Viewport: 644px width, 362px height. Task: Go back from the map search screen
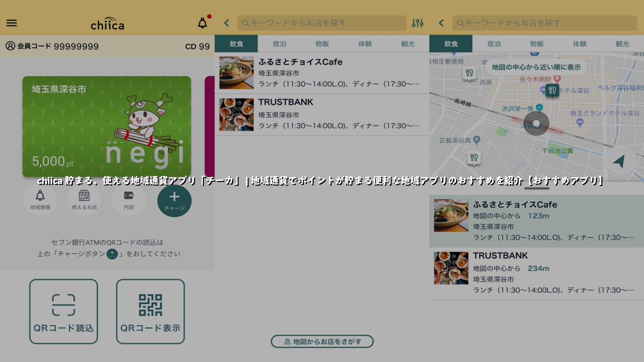click(441, 23)
